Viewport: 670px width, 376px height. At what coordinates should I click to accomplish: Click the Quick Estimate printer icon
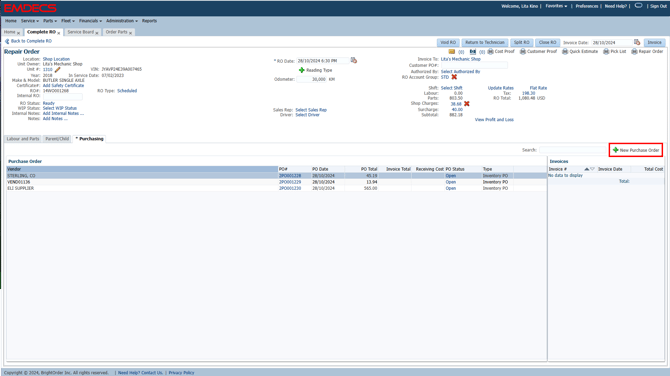coord(565,51)
